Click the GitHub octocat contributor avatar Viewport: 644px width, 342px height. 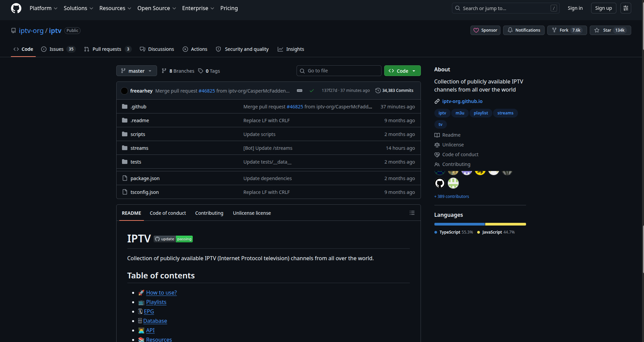[440, 183]
